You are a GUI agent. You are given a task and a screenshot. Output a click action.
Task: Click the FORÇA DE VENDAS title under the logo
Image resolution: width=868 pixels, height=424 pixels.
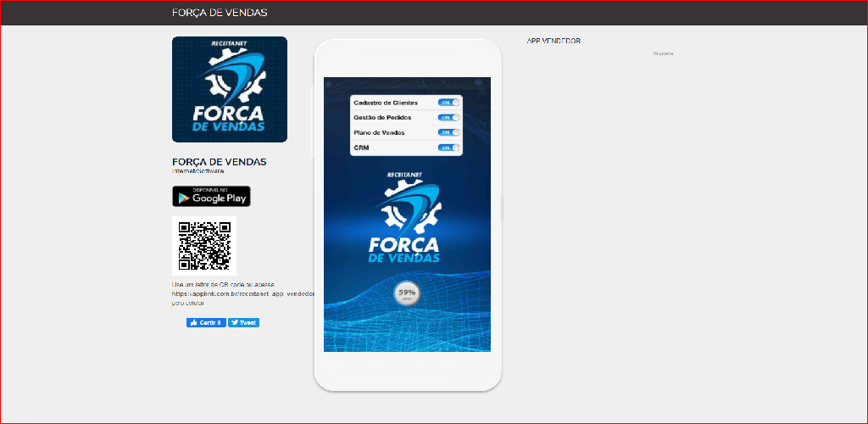coord(220,162)
